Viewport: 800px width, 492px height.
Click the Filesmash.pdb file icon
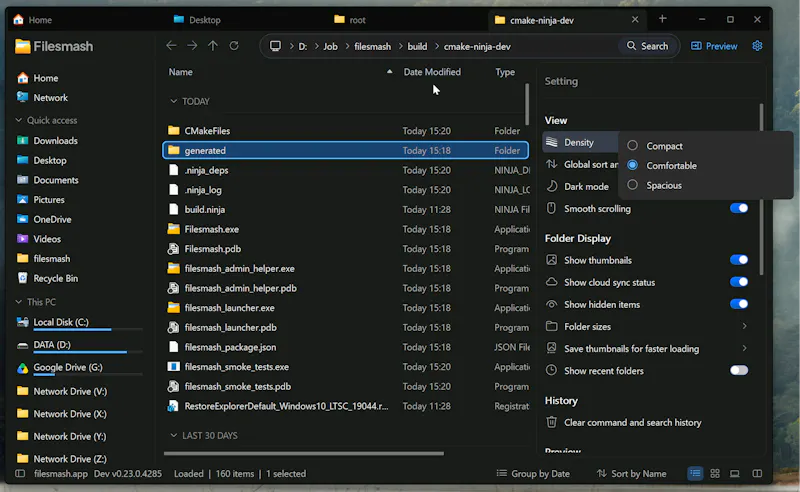click(173, 249)
